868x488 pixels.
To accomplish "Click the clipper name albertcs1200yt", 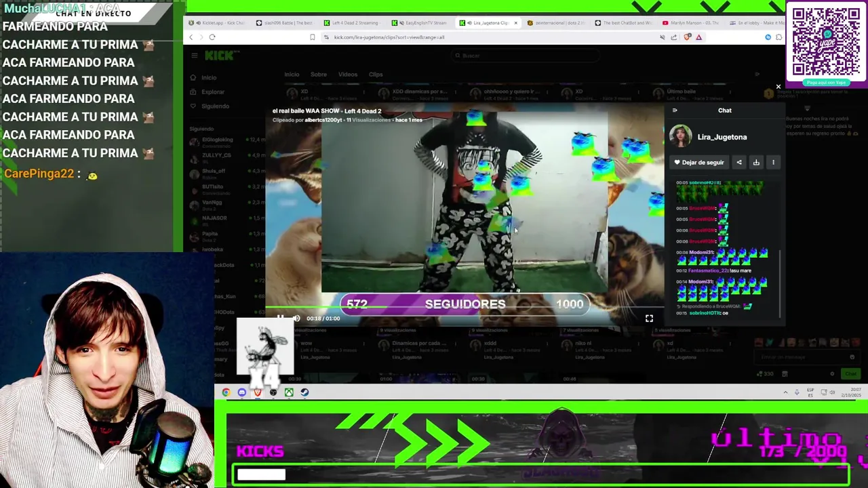I will pos(324,120).
